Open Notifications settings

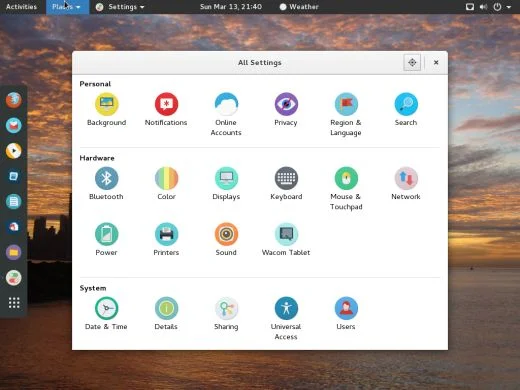coord(166,110)
